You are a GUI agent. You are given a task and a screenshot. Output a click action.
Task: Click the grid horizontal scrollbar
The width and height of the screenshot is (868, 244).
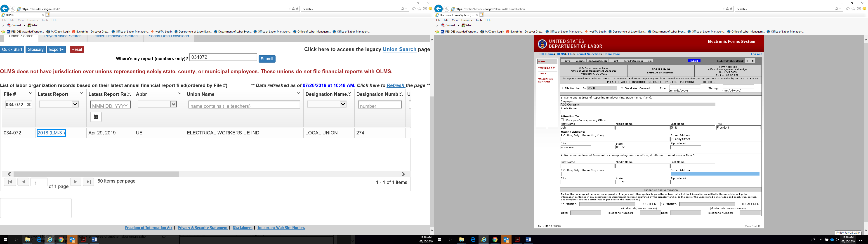[x=96, y=174]
